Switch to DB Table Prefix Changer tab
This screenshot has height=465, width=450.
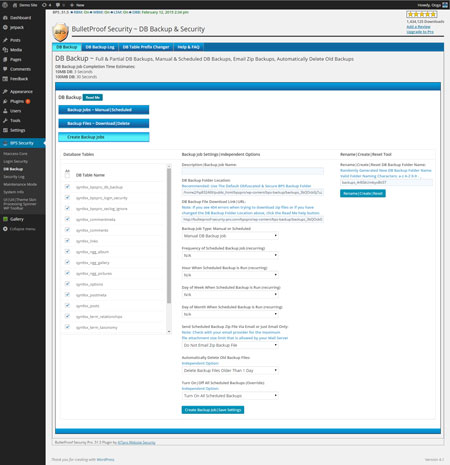coord(146,47)
